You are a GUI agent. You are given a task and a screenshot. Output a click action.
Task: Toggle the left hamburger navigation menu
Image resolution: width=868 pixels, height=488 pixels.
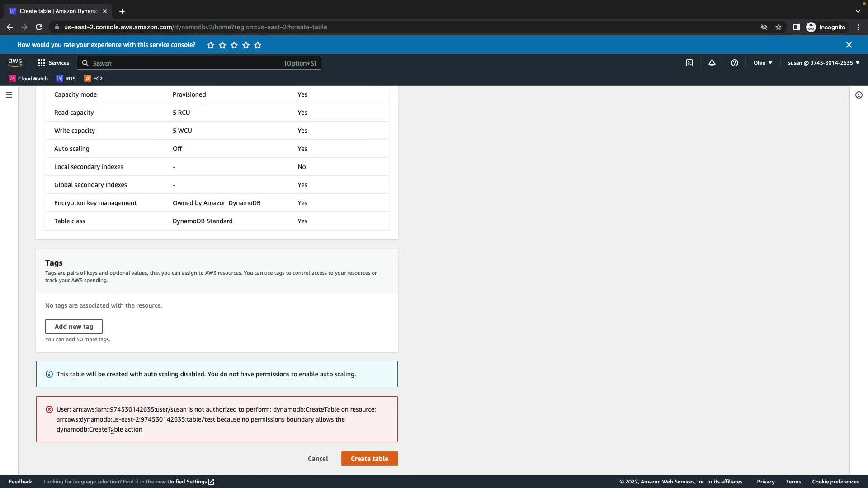(9, 95)
